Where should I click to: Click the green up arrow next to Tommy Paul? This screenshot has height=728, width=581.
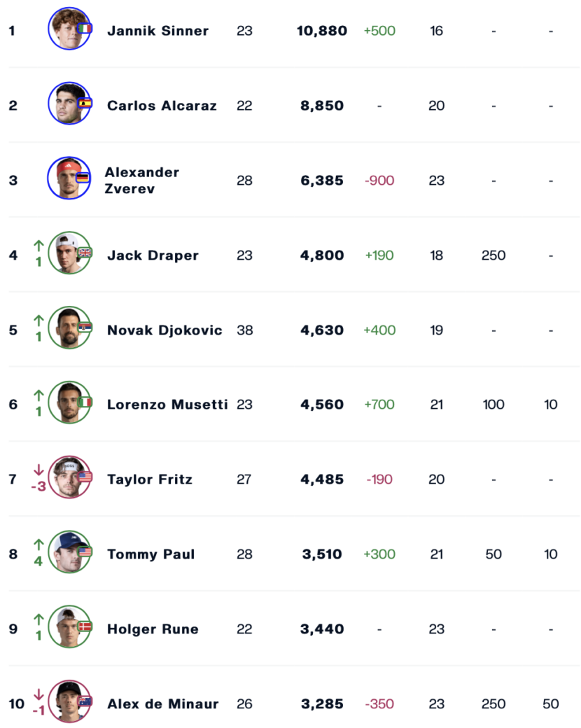click(38, 545)
